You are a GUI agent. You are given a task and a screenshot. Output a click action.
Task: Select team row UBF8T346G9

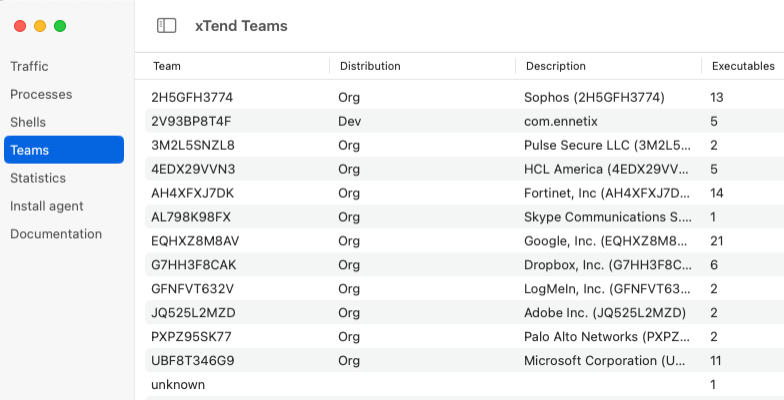[464, 360]
